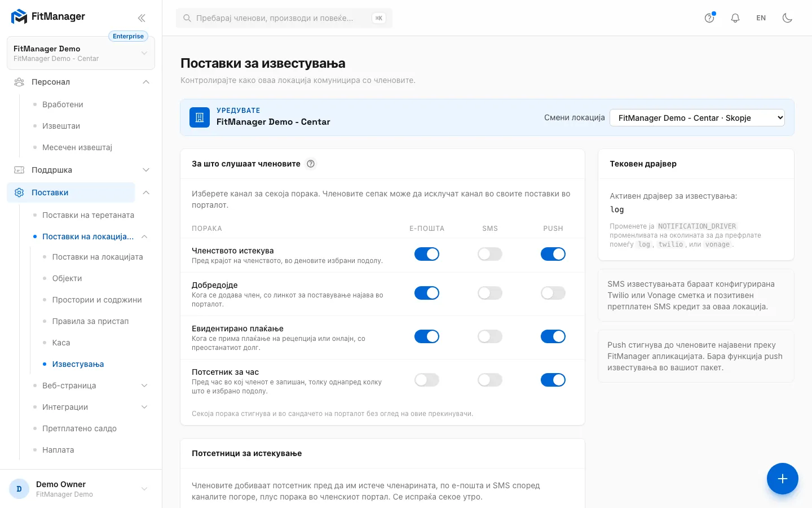Viewport: 812px width, 508px height.
Task: Open FitManager Demo organization switcher
Action: pyautogui.click(x=81, y=53)
